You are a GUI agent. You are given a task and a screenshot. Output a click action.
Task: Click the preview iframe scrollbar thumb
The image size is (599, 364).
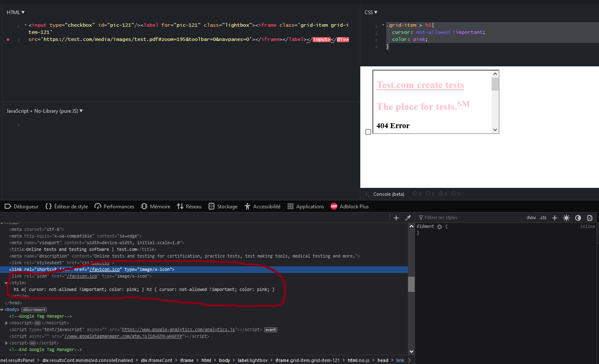click(x=495, y=84)
